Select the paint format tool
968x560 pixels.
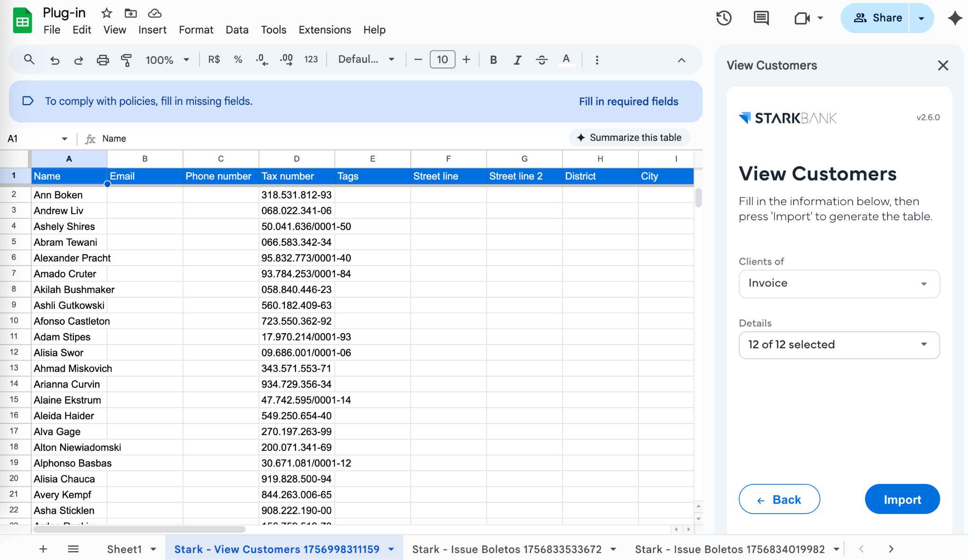(126, 60)
